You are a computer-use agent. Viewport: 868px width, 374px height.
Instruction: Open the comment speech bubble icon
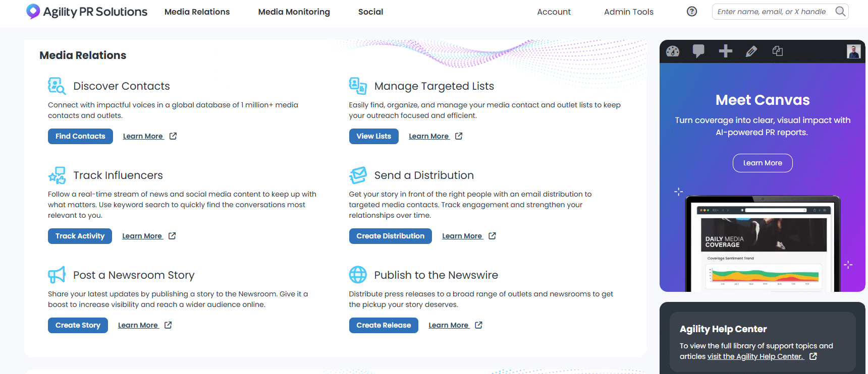pyautogui.click(x=698, y=51)
